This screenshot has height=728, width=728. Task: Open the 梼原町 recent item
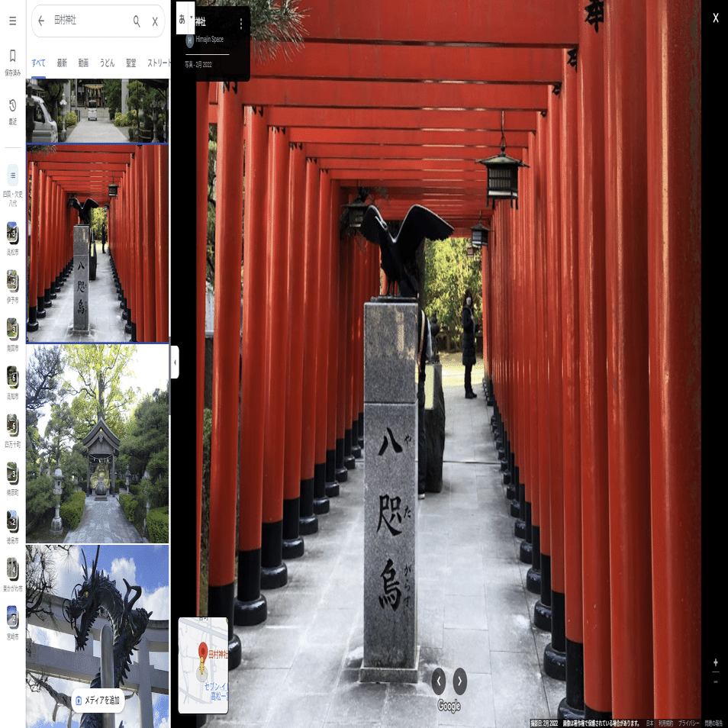(12, 478)
